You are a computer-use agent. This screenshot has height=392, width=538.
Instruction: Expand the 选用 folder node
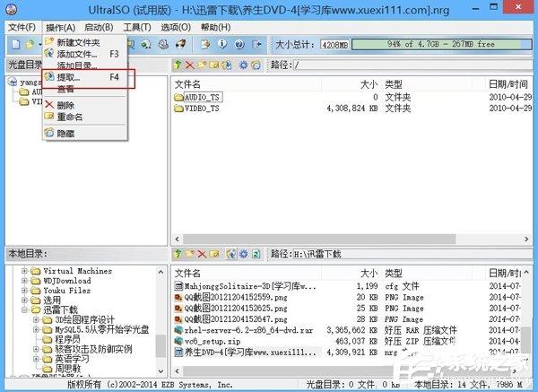pyautogui.click(x=24, y=300)
